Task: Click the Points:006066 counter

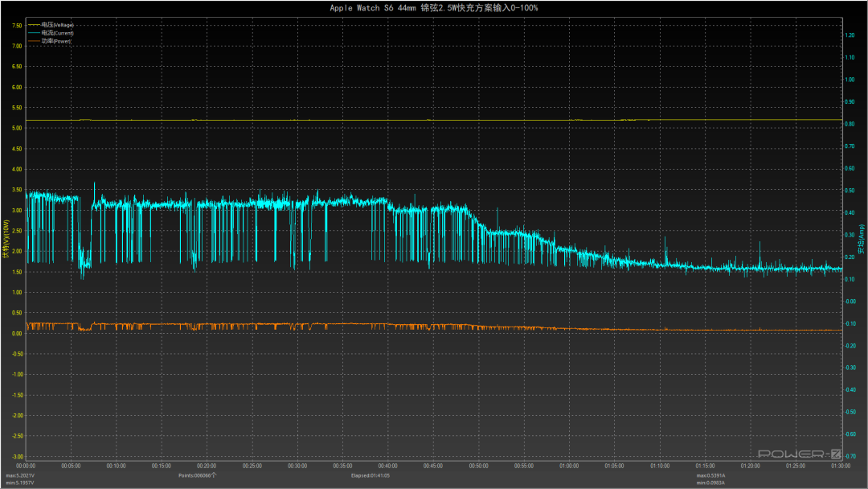Action: [x=197, y=475]
